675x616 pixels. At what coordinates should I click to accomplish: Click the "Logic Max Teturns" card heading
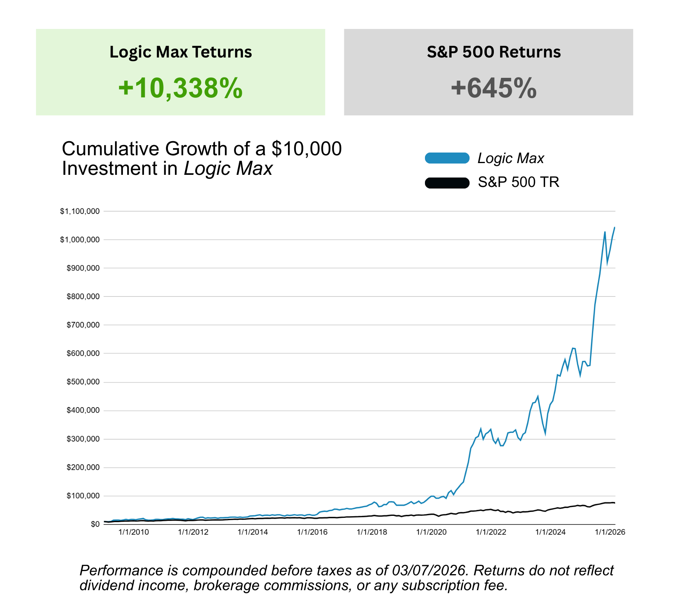[180, 52]
